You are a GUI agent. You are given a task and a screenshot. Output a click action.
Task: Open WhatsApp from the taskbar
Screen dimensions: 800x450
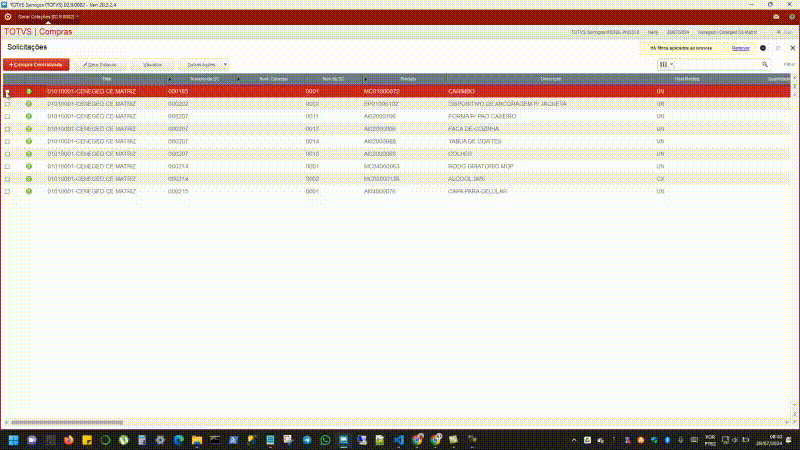(x=323, y=440)
